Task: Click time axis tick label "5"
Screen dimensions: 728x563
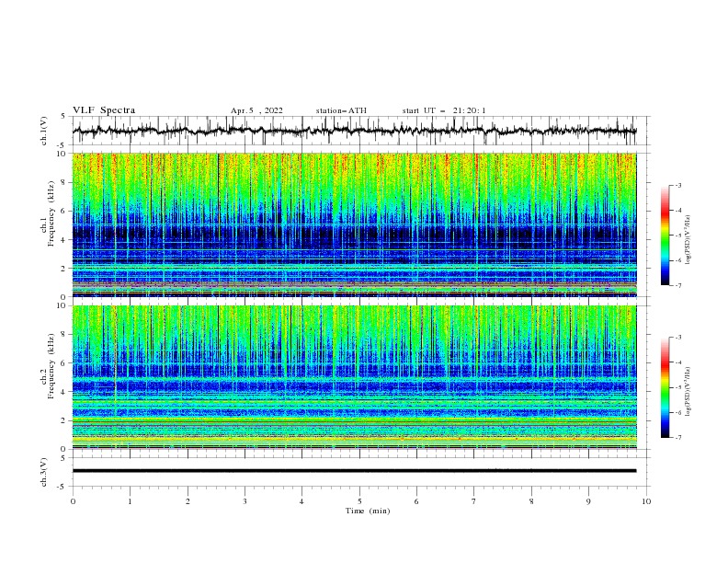Action: click(359, 501)
